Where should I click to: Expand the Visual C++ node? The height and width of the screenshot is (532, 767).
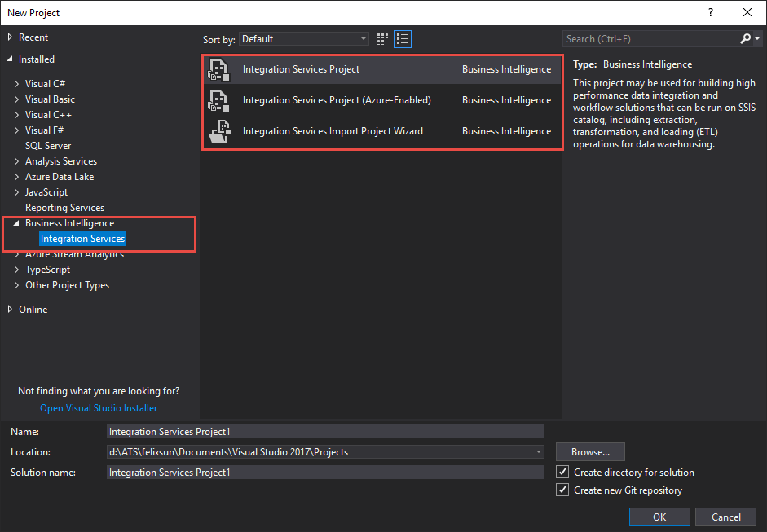pos(16,115)
